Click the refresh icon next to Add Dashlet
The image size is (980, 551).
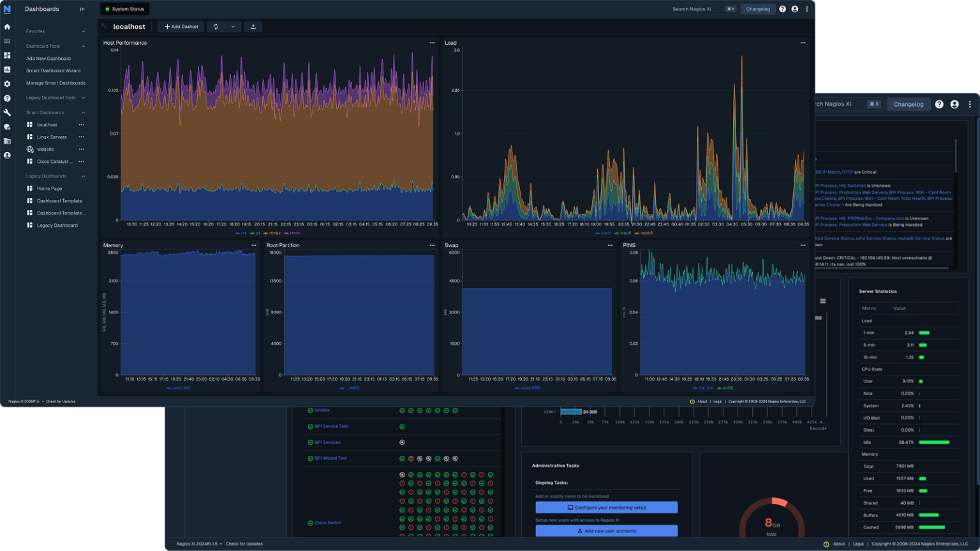(216, 27)
